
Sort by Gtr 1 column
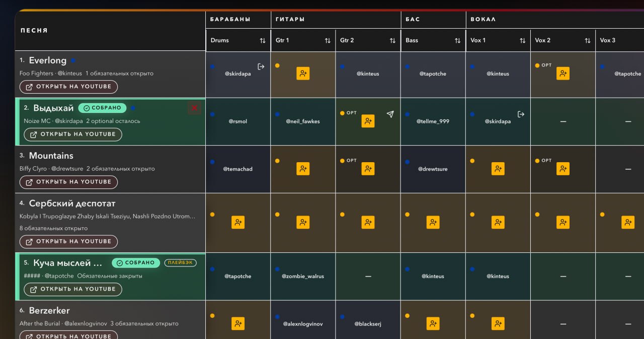(x=328, y=40)
